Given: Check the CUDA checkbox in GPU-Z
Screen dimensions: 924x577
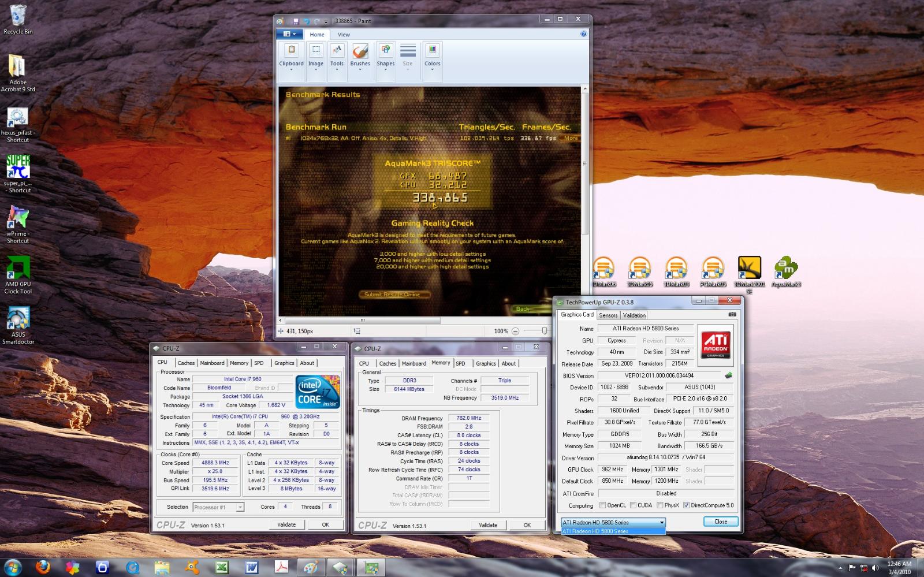Looking at the screenshot, I should pyautogui.click(x=633, y=505).
